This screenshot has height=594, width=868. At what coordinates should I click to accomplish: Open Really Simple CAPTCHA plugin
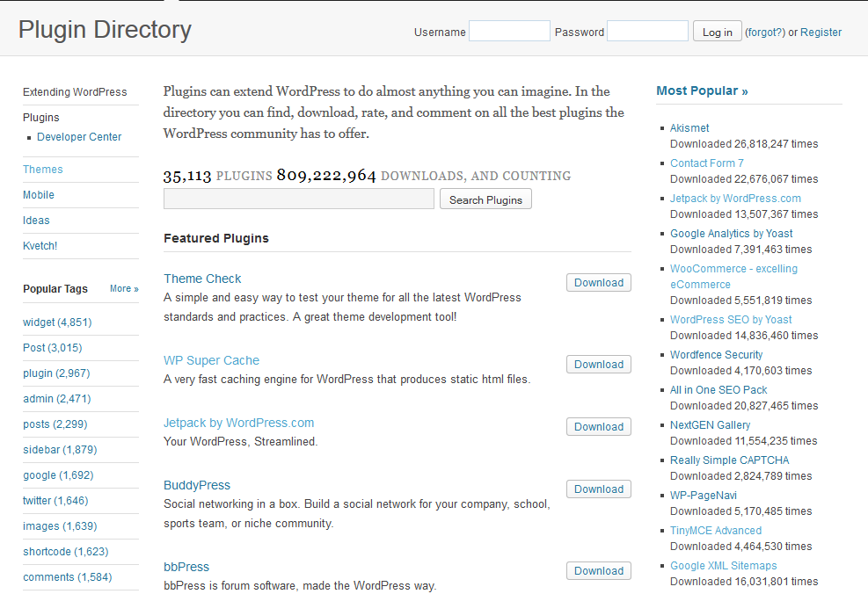coord(730,460)
